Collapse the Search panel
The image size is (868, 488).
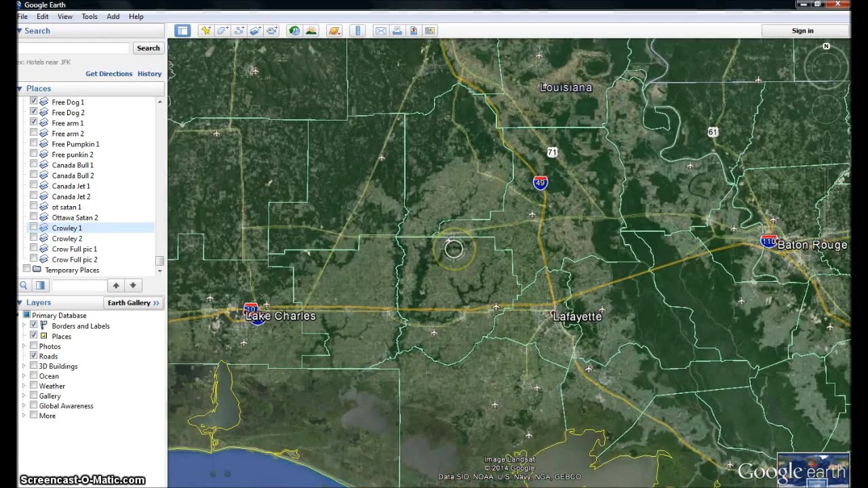[20, 30]
